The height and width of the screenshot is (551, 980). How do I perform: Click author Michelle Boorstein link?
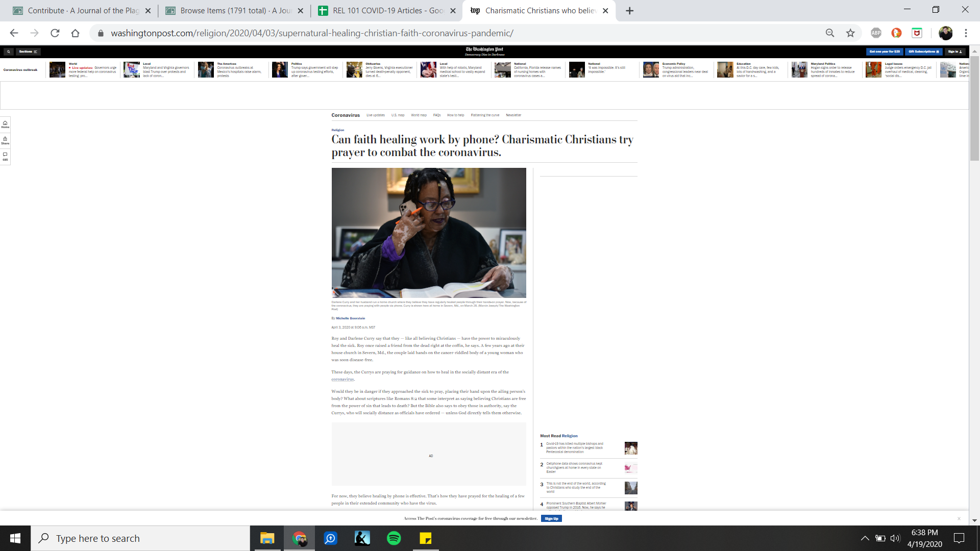point(350,318)
